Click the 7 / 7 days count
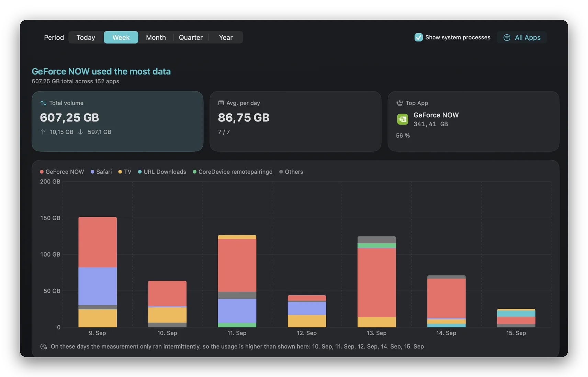 (224, 132)
